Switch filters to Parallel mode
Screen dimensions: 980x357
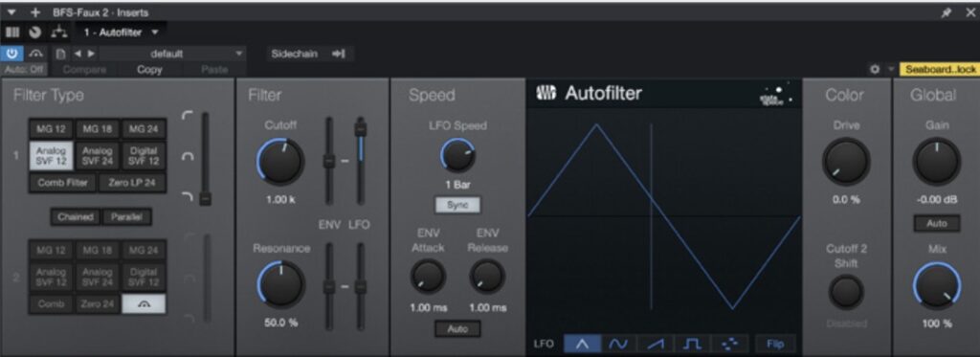pyautogui.click(x=127, y=217)
